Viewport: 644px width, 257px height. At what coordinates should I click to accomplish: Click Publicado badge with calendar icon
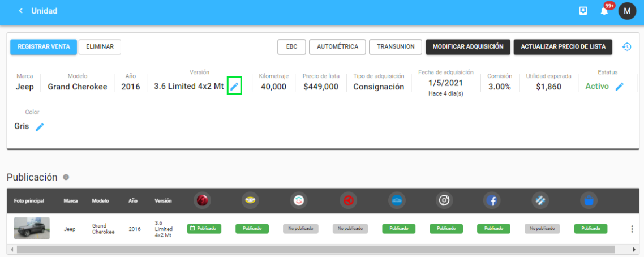point(204,228)
